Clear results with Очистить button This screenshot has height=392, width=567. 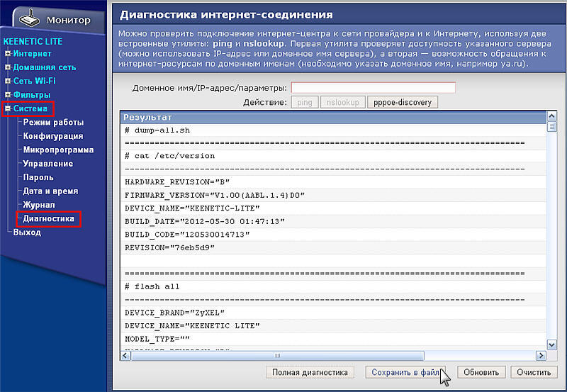533,372
